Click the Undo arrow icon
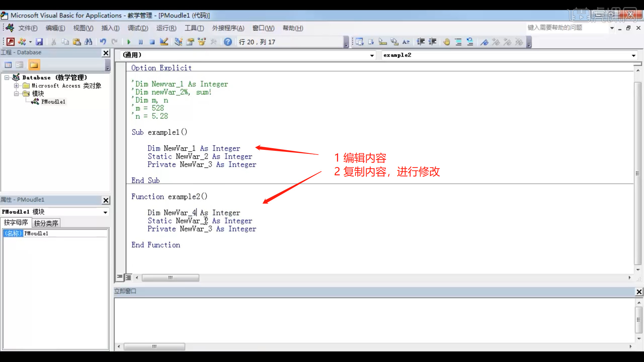The width and height of the screenshot is (644, 362). click(103, 42)
